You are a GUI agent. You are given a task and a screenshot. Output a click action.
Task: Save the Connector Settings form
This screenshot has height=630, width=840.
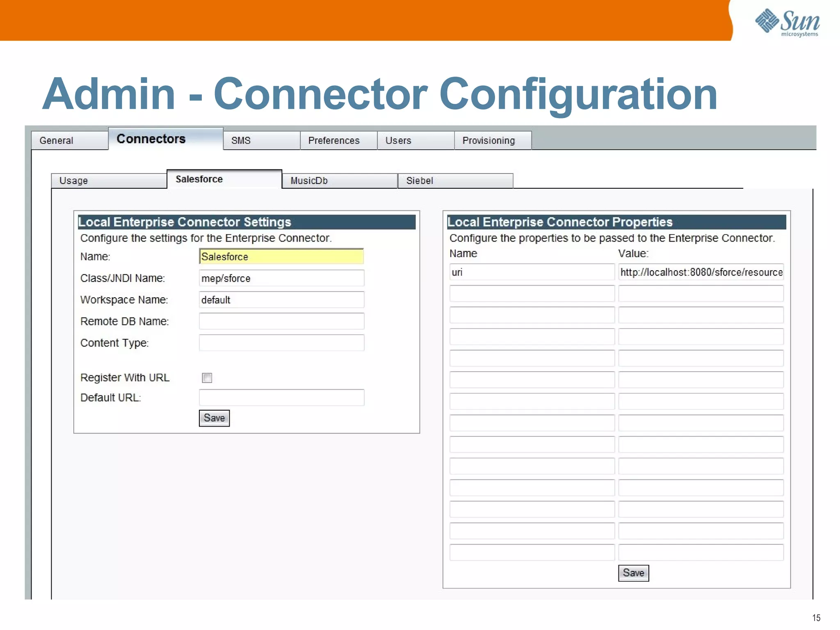click(x=214, y=418)
